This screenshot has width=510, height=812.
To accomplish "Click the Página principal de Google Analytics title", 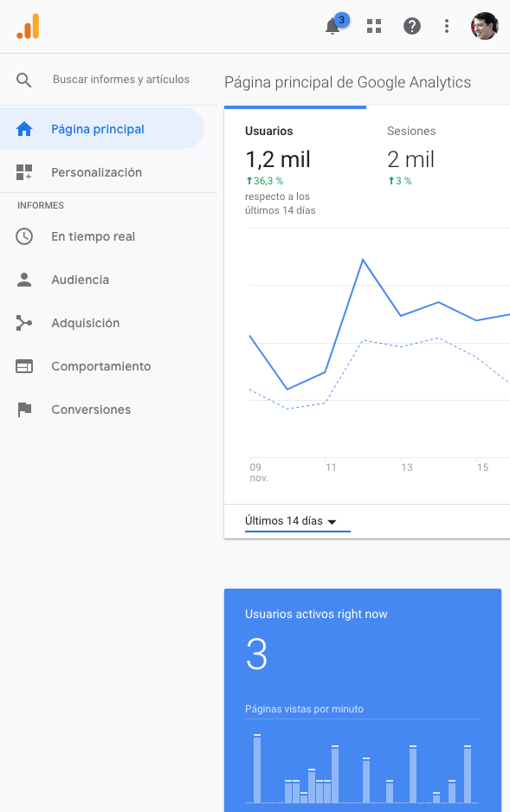I will point(347,82).
